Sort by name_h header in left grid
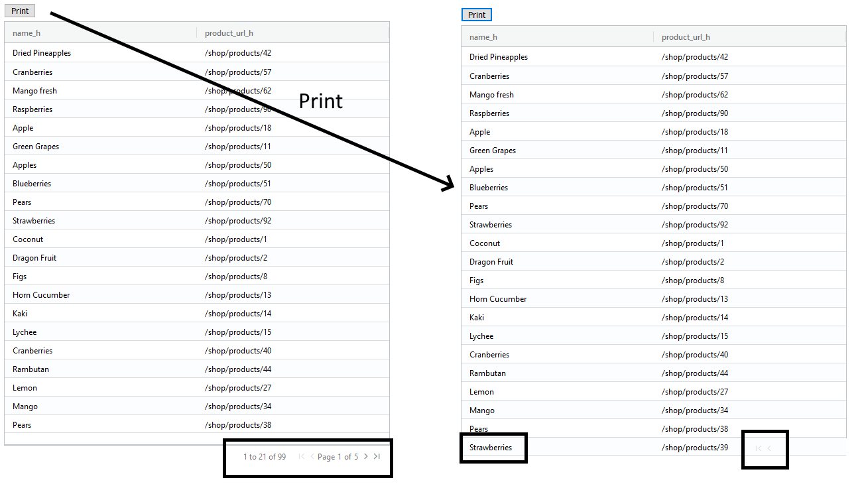The width and height of the screenshot is (862, 504). (x=27, y=33)
